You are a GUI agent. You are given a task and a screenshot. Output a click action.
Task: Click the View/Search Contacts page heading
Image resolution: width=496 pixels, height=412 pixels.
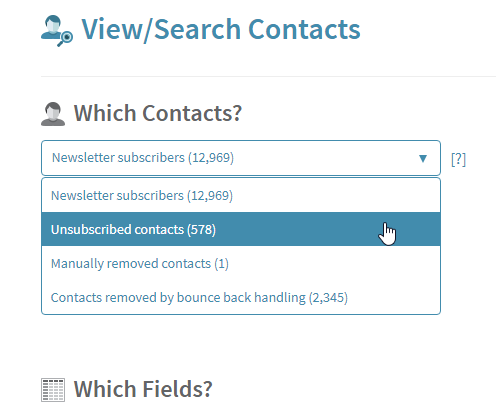coord(221,30)
